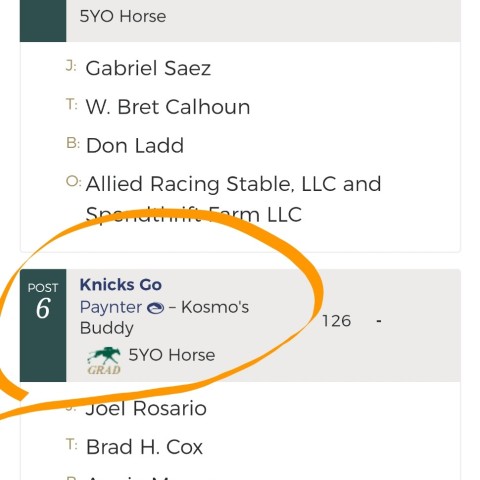Click the top 5YO Horse label
The height and width of the screenshot is (480, 480).
click(x=123, y=16)
